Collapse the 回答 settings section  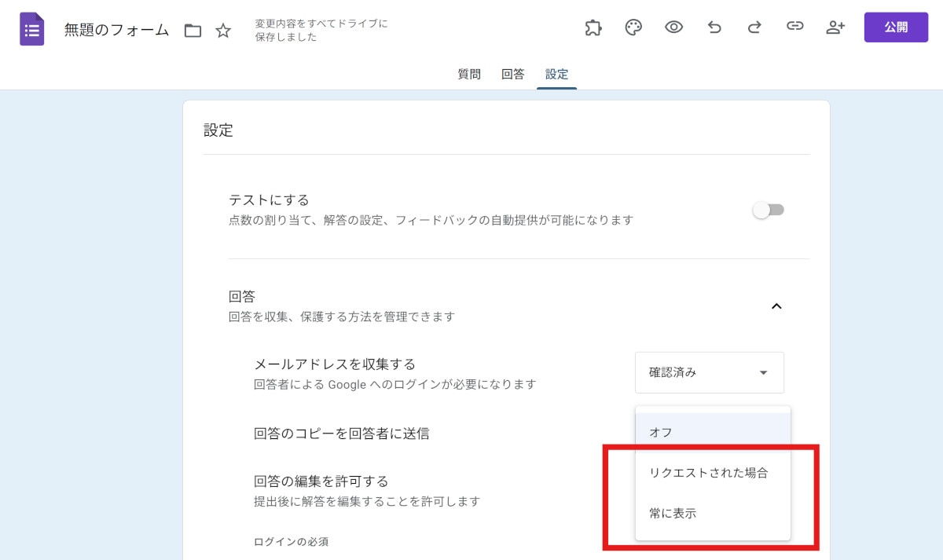click(777, 306)
